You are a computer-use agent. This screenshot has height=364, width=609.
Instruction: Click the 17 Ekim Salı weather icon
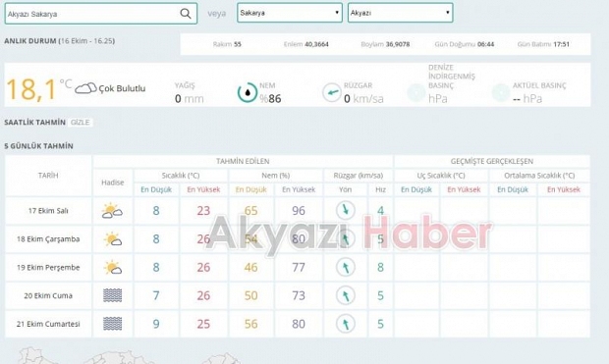[x=112, y=211]
